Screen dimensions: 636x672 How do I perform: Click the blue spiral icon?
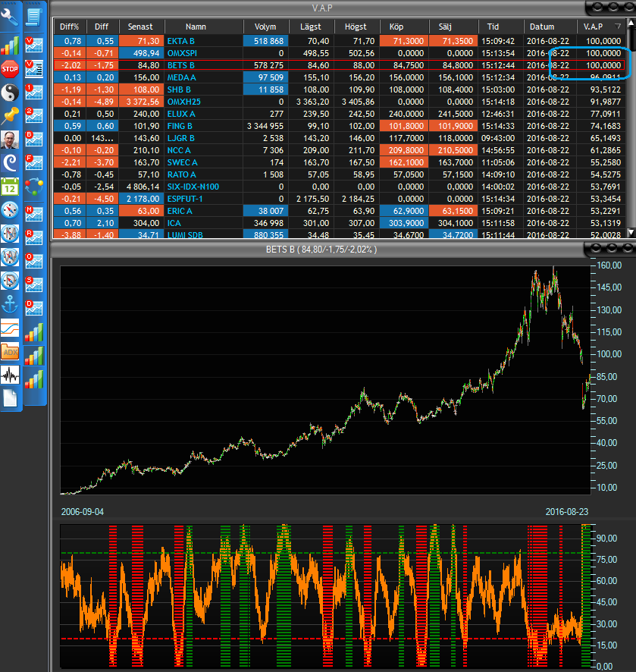(10, 162)
